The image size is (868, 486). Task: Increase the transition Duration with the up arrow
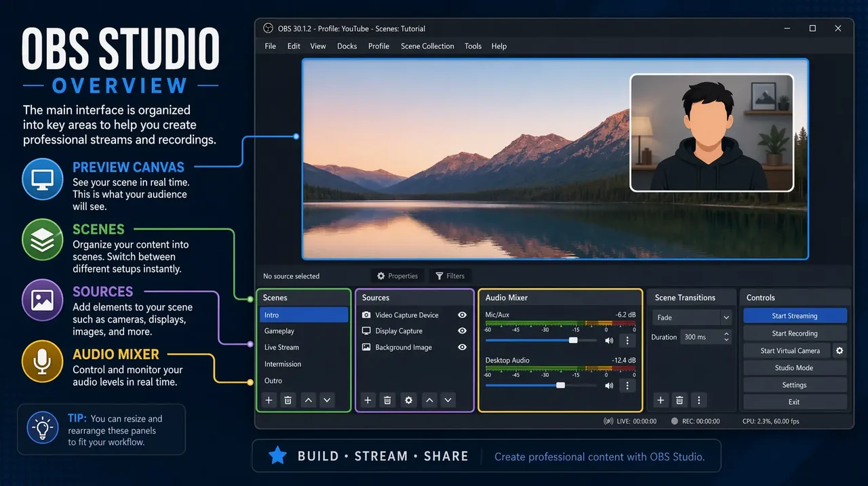pyautogui.click(x=727, y=333)
